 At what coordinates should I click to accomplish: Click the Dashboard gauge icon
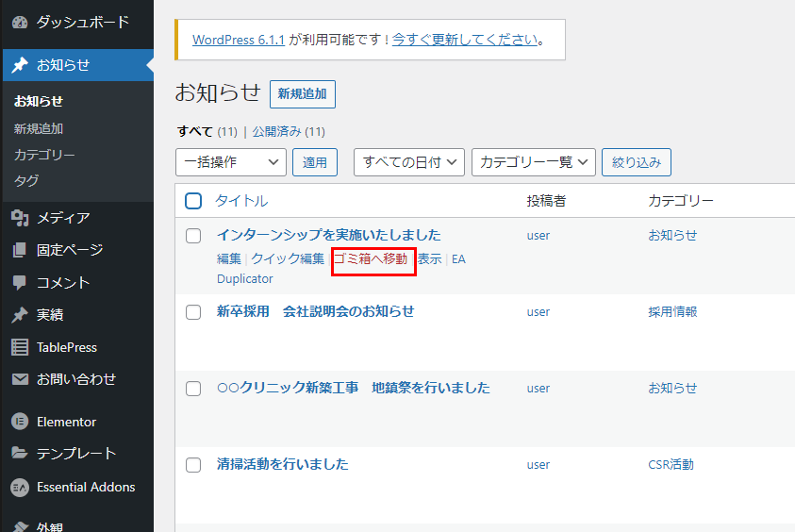19,22
